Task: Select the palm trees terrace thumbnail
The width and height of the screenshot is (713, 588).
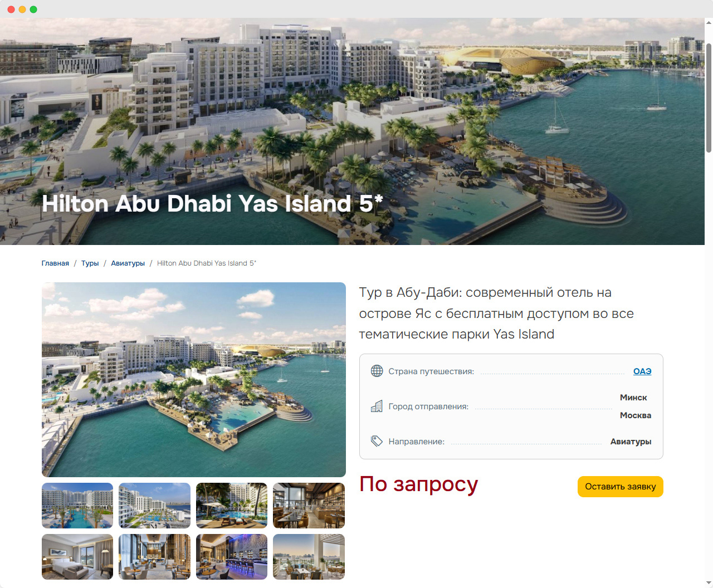Action: pos(232,506)
